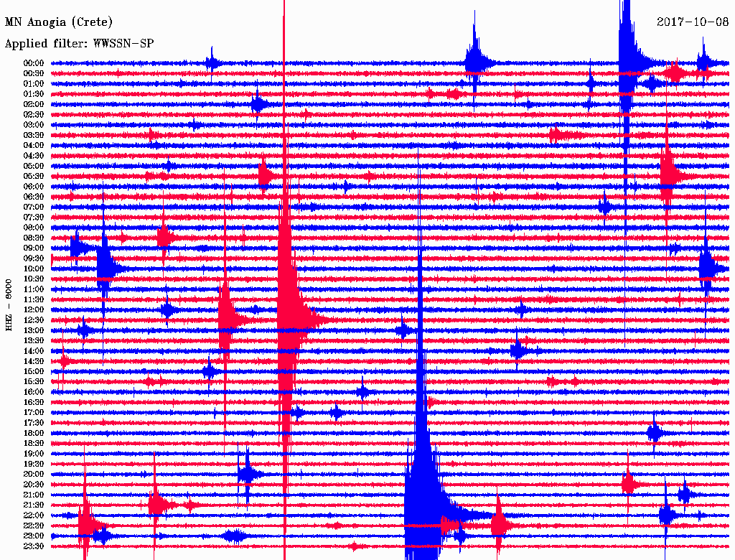This screenshot has height=560, width=735.
Task: Select the '20:30' time row label
Action: [x=34, y=485]
